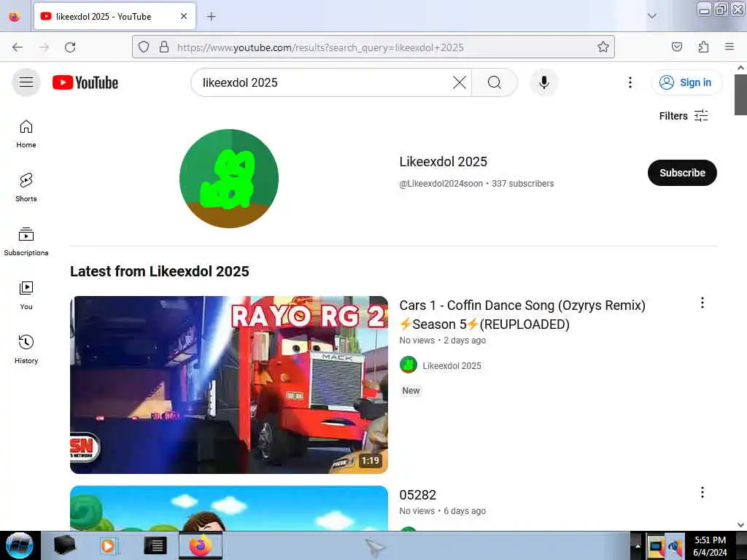Open Shorts in the sidebar
Screen dimensions: 747x560
pyautogui.click(x=26, y=187)
